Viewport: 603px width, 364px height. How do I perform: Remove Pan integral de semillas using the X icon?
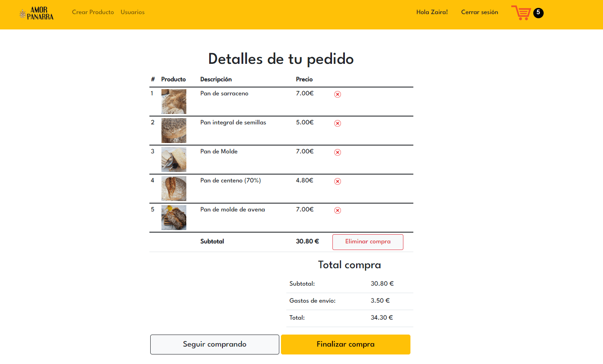tap(337, 123)
